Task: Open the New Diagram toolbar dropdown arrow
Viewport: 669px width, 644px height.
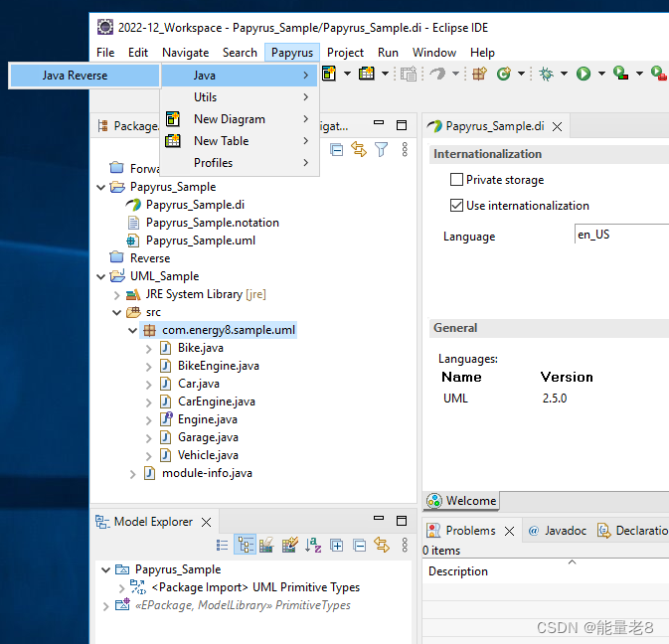Action: [347, 74]
